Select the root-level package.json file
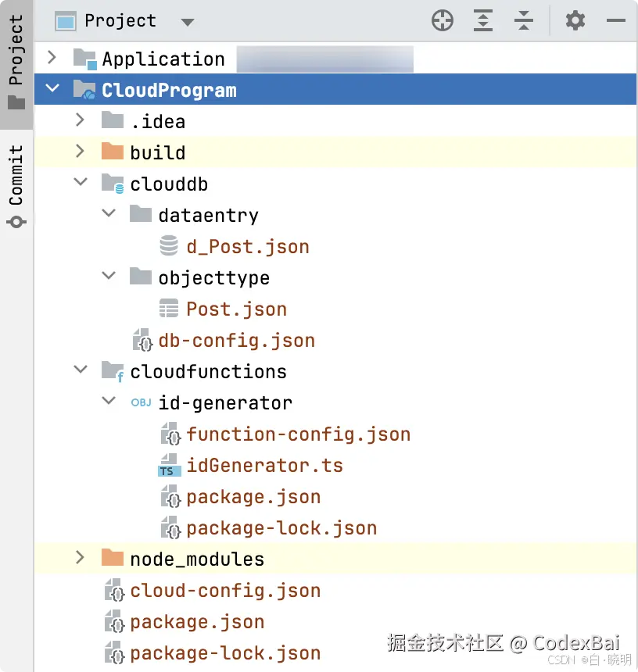 (197, 622)
